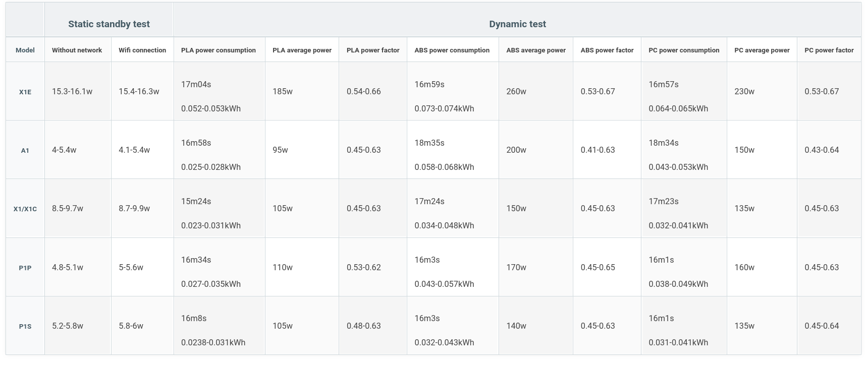Click the 0.48-0.63 PLA power factor cell
868x366 pixels.
(x=363, y=326)
